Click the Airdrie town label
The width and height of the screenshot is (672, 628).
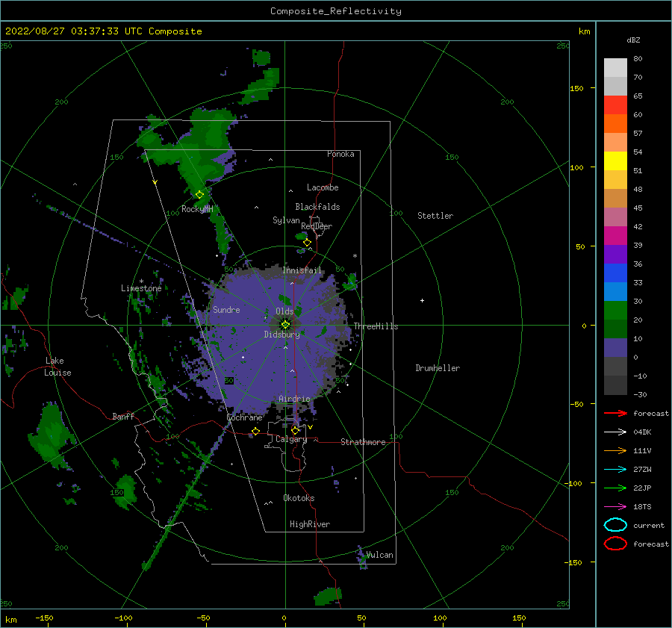294,399
